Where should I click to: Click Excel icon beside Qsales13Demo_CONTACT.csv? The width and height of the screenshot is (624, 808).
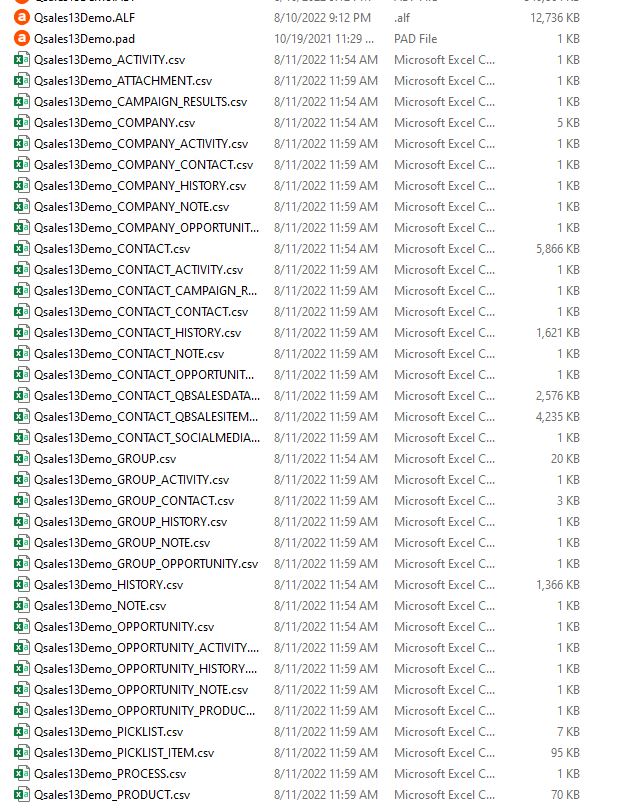(22, 249)
